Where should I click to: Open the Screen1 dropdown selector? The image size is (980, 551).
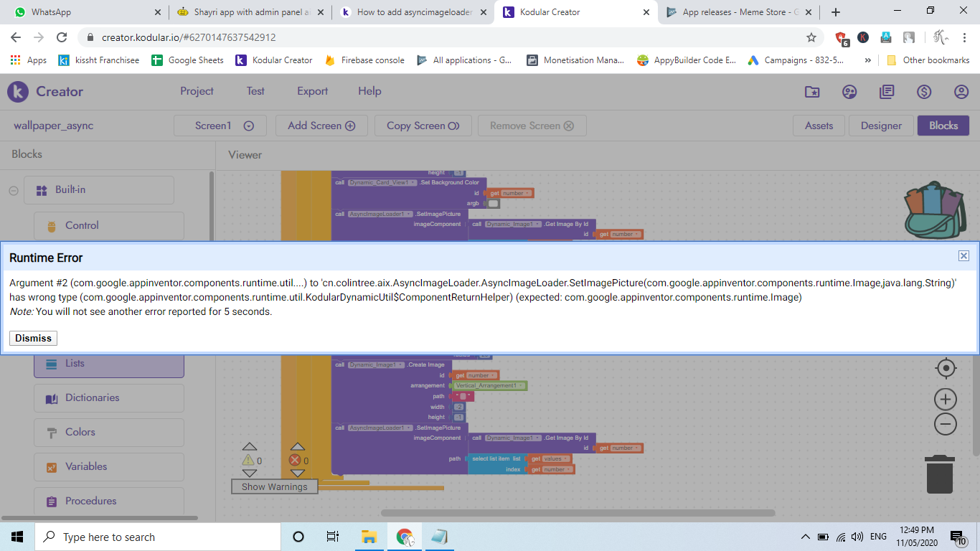pyautogui.click(x=220, y=126)
